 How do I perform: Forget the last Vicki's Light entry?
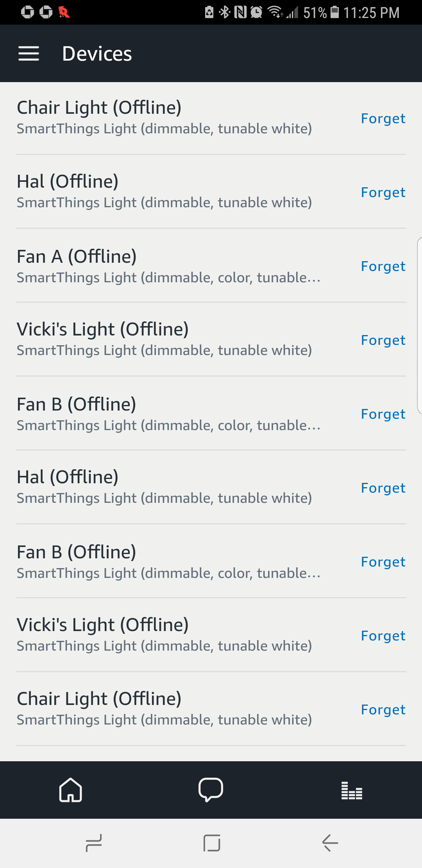[383, 636]
